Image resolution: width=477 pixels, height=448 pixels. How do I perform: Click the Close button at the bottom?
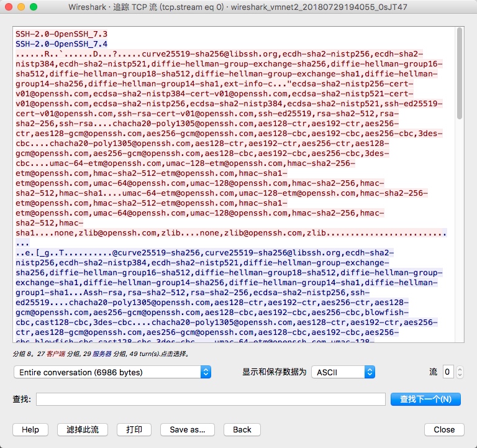pos(444,429)
